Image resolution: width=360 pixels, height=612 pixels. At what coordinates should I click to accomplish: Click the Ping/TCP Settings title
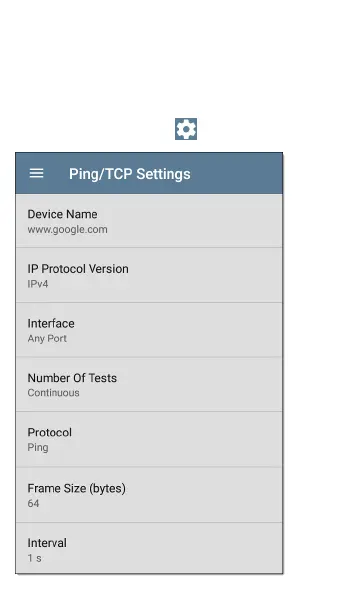(130, 174)
